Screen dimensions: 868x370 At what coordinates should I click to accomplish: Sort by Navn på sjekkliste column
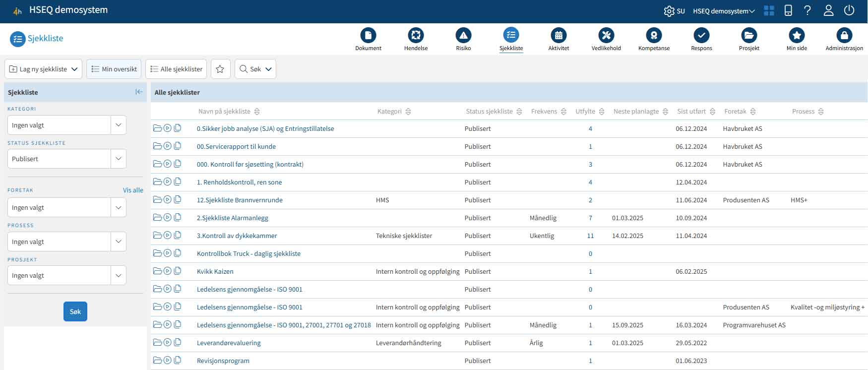pos(229,112)
